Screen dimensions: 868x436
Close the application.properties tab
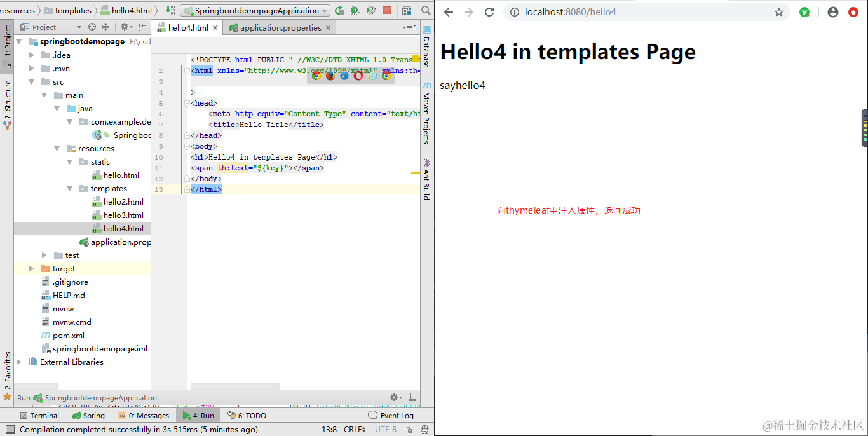click(328, 27)
